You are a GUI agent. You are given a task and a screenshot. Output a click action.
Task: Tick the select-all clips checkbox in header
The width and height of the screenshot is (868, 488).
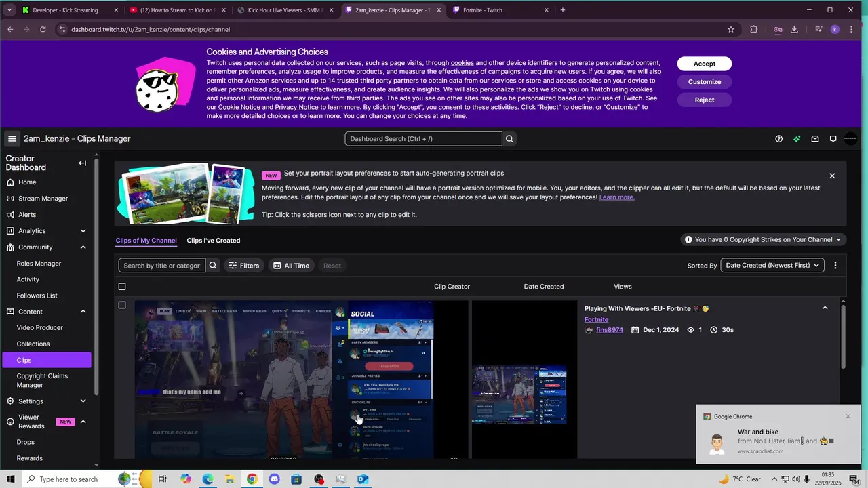pyautogui.click(x=122, y=287)
